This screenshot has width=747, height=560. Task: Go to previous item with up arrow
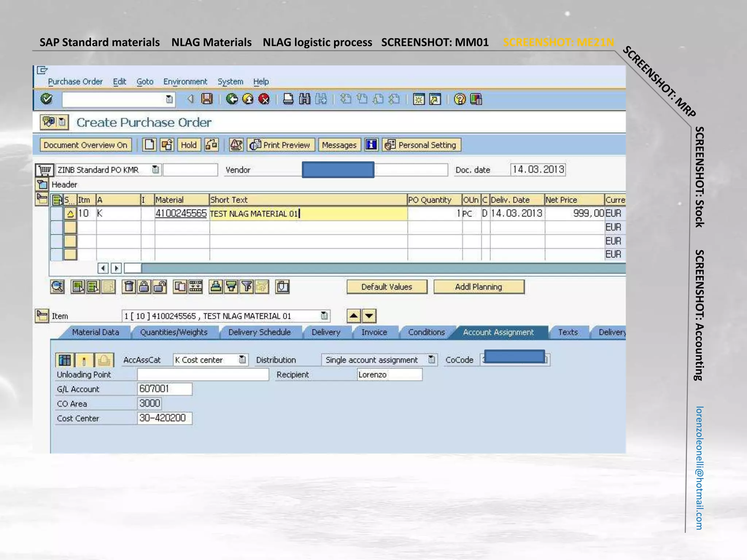pyautogui.click(x=353, y=316)
